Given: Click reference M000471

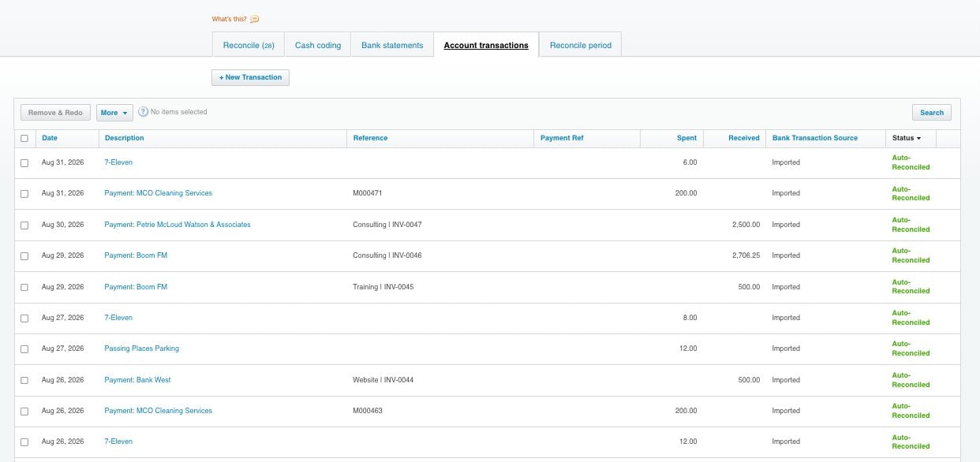Looking at the screenshot, I should 368,193.
